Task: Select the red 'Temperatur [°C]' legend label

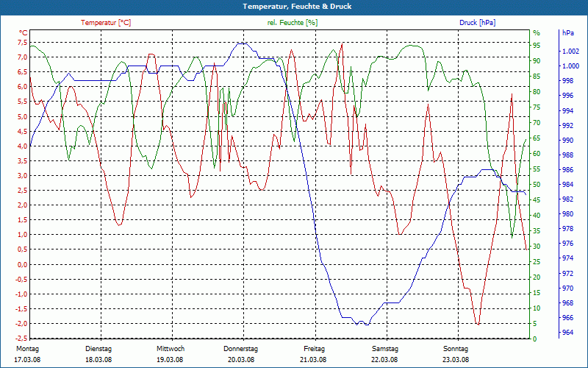Action: coord(106,23)
